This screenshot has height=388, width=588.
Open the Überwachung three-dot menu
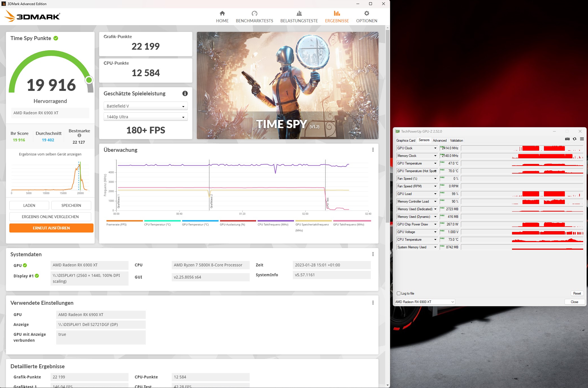pos(373,150)
